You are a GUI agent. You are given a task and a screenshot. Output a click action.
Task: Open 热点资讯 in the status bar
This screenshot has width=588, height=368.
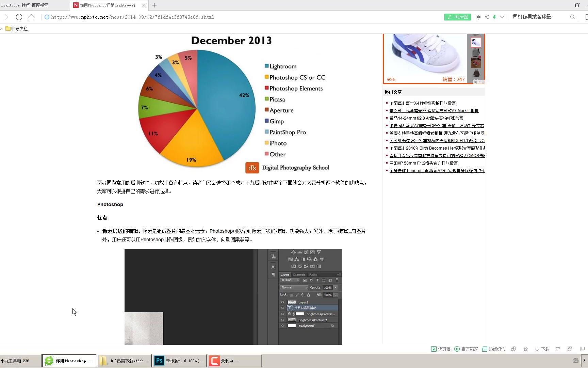pyautogui.click(x=493, y=349)
